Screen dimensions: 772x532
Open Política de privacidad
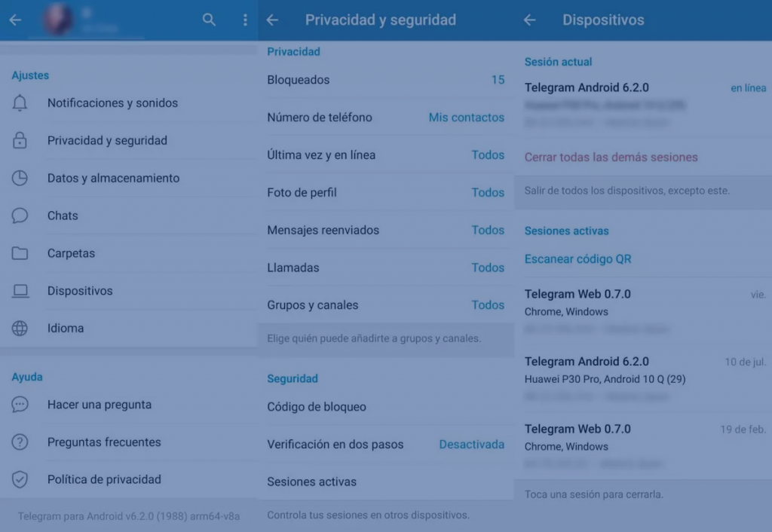pos(104,479)
